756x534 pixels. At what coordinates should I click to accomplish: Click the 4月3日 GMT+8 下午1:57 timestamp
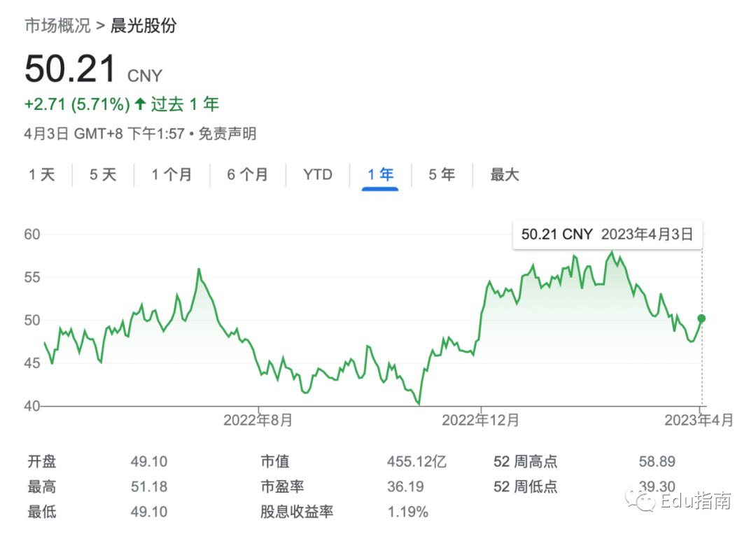[104, 134]
